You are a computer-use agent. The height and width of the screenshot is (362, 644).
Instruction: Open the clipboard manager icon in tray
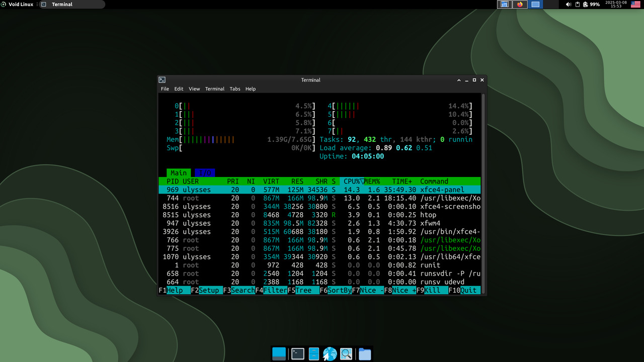tap(578, 5)
